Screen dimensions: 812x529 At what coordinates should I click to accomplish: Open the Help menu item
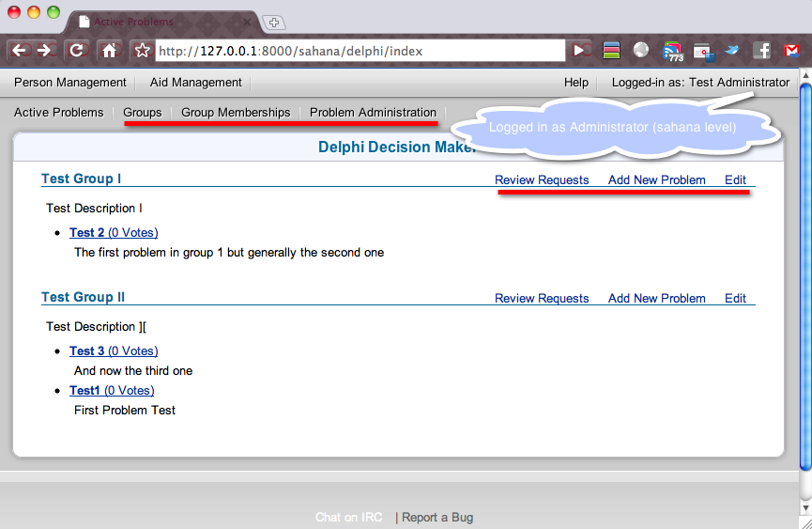point(576,83)
